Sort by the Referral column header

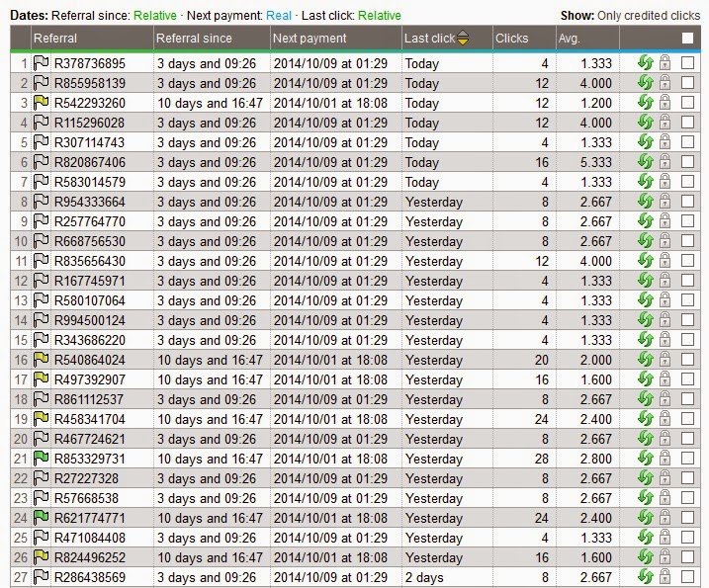coord(55,38)
